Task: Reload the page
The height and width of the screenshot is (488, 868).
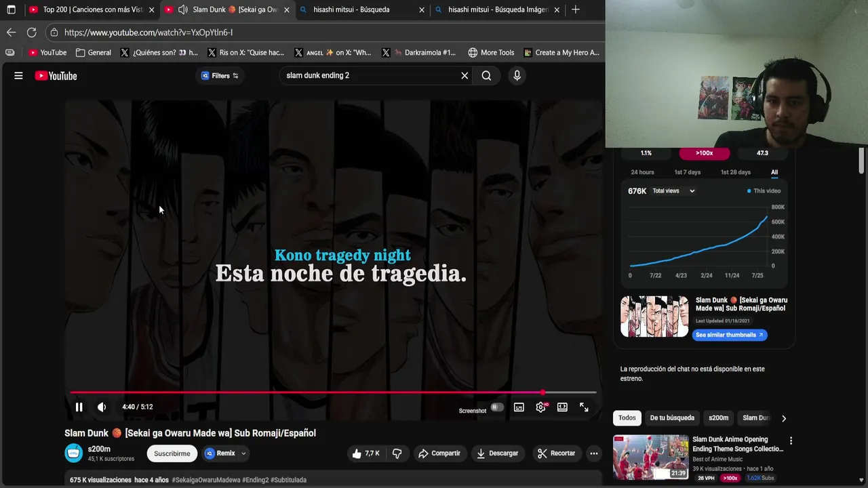Action: pyautogui.click(x=31, y=32)
